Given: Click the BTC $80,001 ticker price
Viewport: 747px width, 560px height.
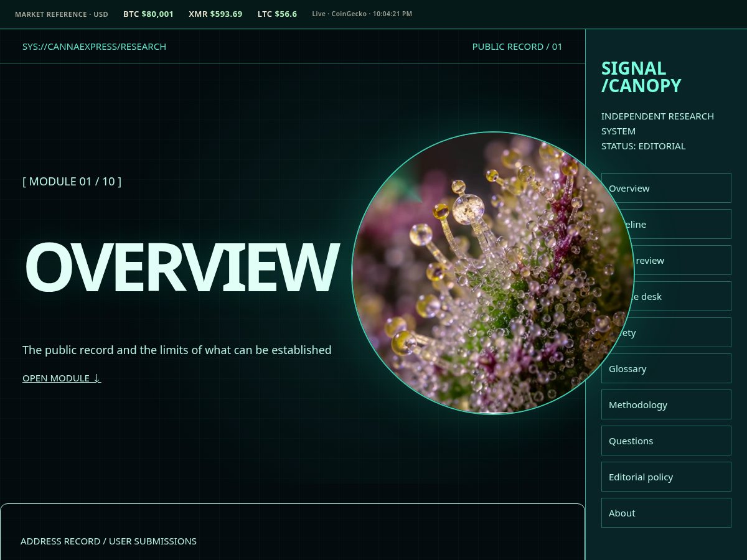Looking at the screenshot, I should point(148,14).
